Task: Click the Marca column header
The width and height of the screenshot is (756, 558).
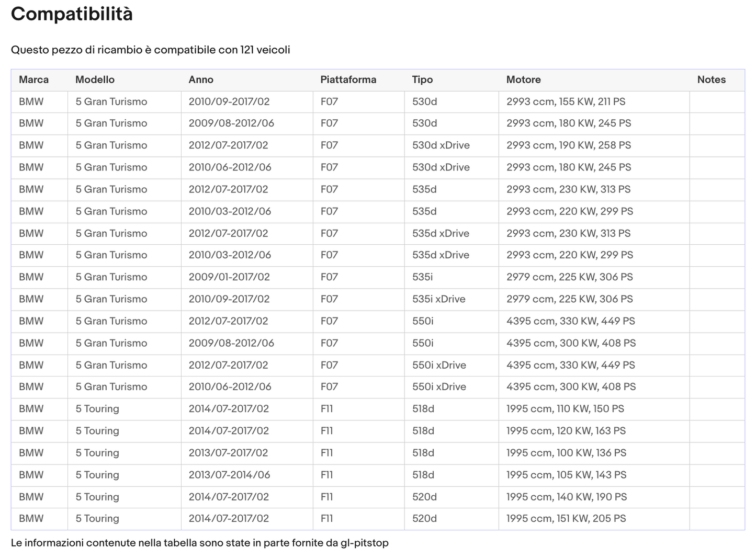Action: click(x=33, y=79)
